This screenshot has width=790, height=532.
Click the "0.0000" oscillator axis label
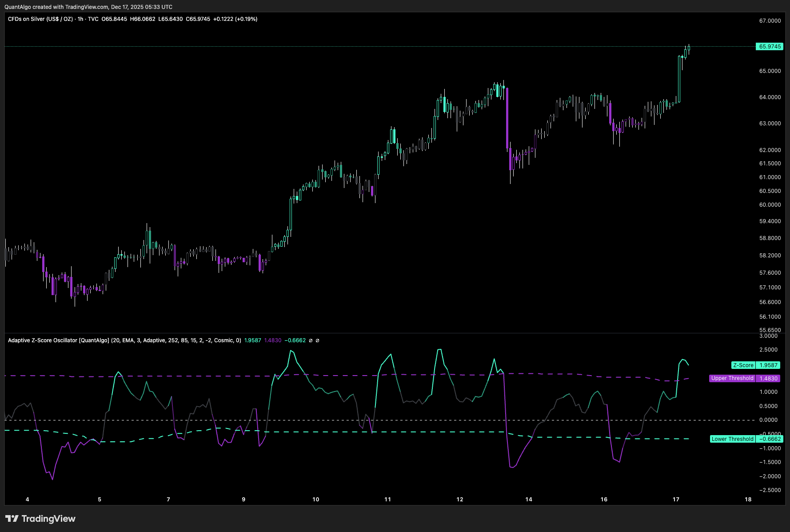[769, 420]
